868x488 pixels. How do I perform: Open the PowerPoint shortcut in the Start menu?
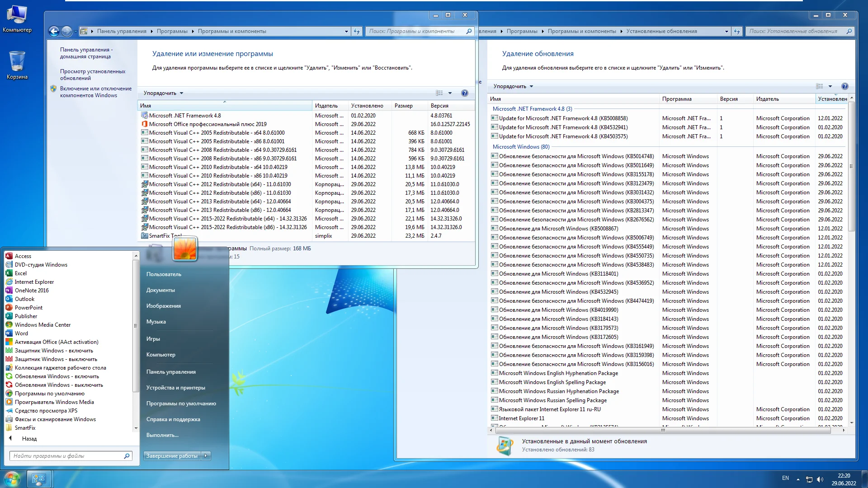pyautogui.click(x=28, y=308)
